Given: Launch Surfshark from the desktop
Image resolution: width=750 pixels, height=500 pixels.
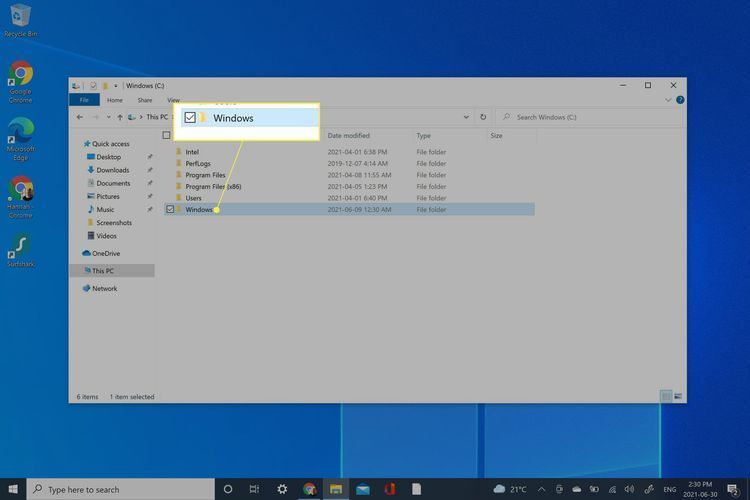Looking at the screenshot, I should point(20,248).
